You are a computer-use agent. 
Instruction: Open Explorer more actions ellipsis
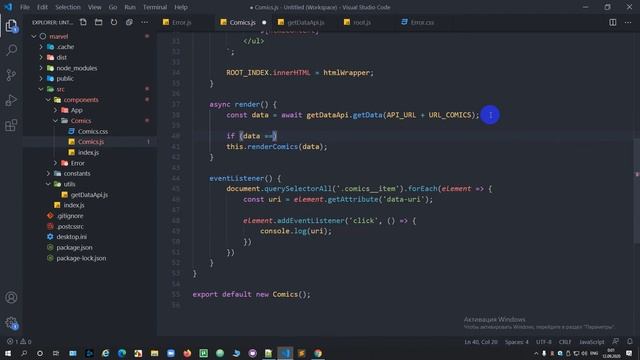(x=144, y=22)
